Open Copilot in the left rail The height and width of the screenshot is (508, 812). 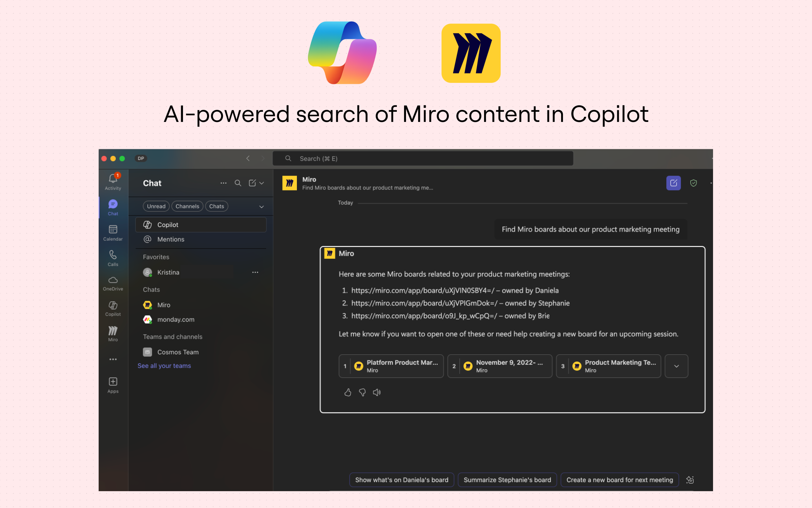coord(113,309)
